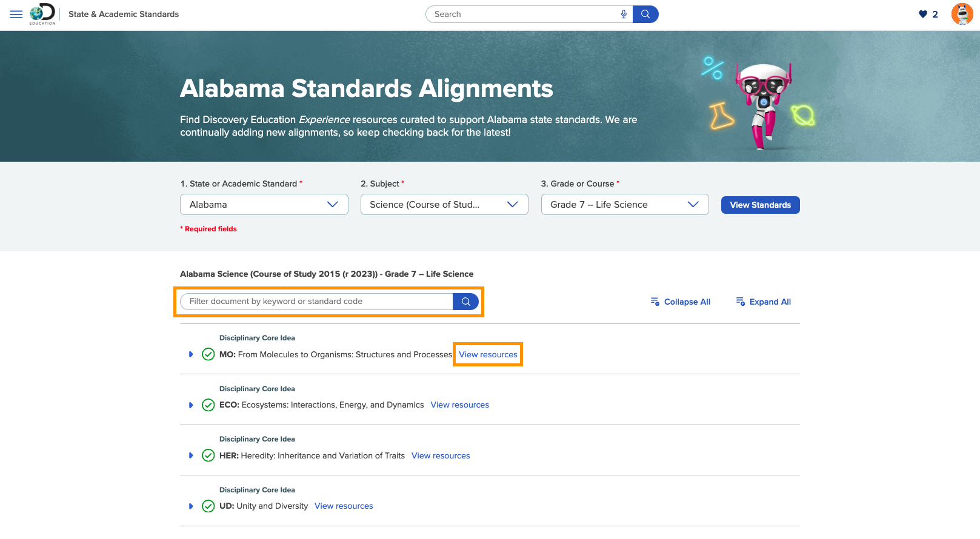The image size is (980, 539).
Task: Open the user profile avatar
Action: [x=962, y=14]
